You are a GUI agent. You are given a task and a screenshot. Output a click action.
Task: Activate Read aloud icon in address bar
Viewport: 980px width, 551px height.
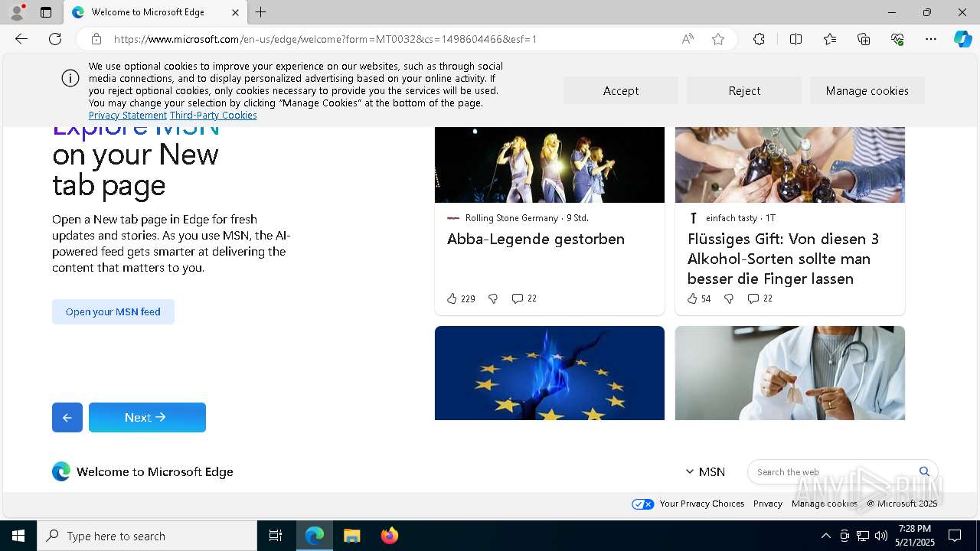pyautogui.click(x=688, y=39)
